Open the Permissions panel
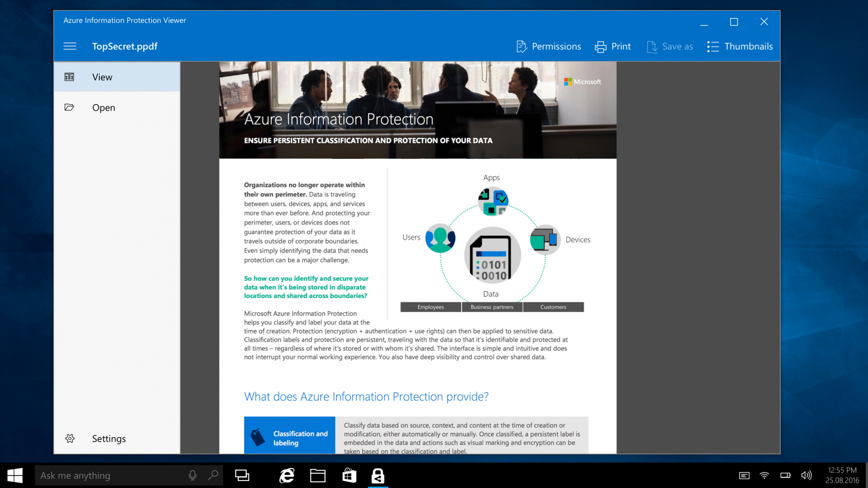 pyautogui.click(x=548, y=47)
